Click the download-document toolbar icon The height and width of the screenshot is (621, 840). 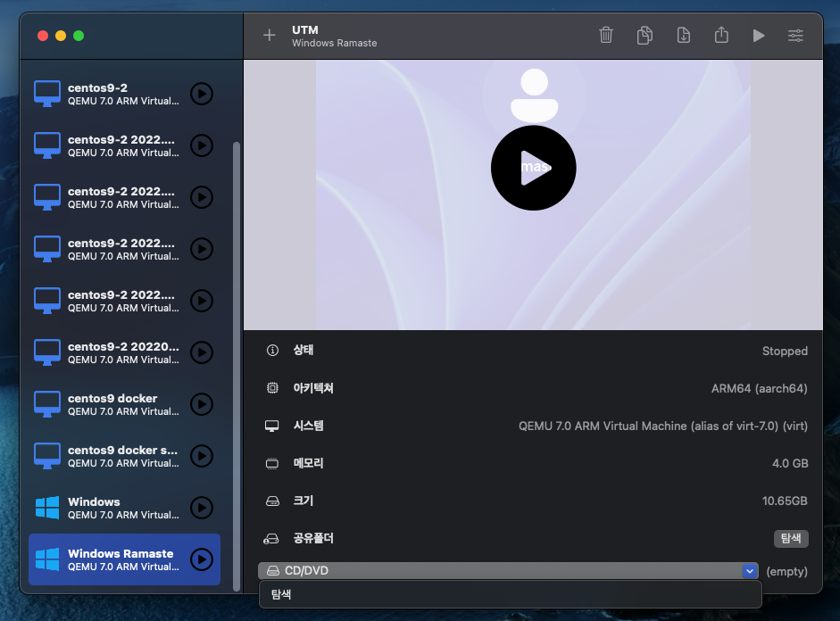tap(683, 36)
